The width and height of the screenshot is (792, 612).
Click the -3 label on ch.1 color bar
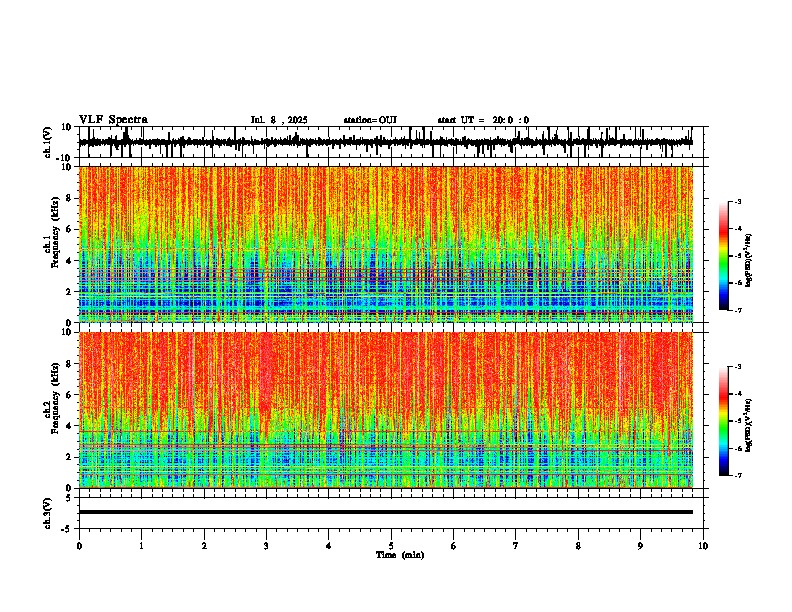pyautogui.click(x=738, y=201)
